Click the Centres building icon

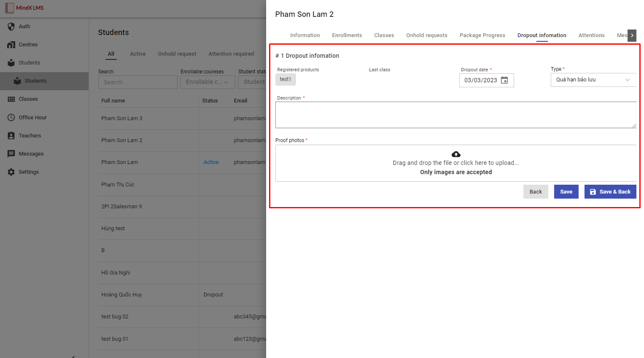[x=11, y=45]
